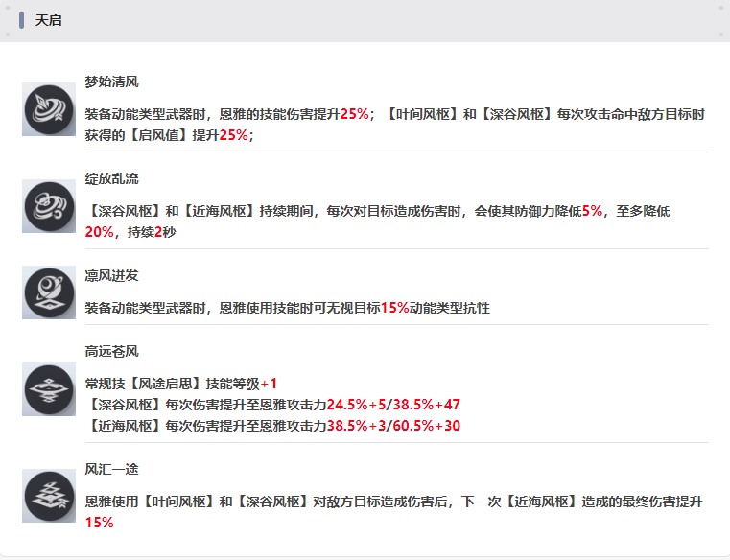Click the 高远苍风 skill icon

tap(49, 389)
